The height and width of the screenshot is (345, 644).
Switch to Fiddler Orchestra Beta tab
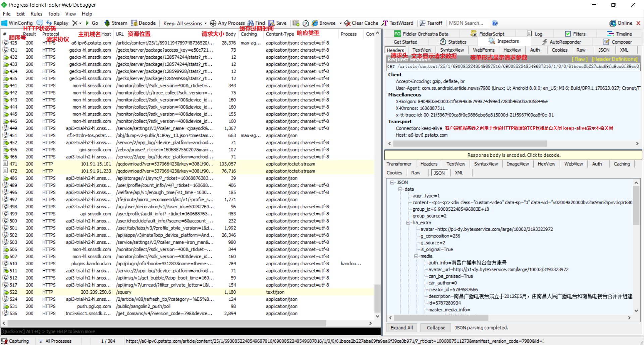tap(421, 34)
